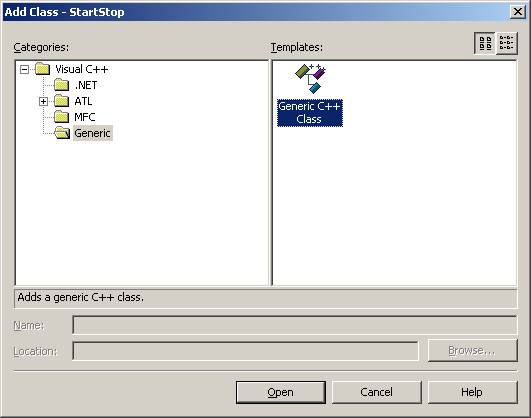Click the .NET folder icon

[x=62, y=85]
